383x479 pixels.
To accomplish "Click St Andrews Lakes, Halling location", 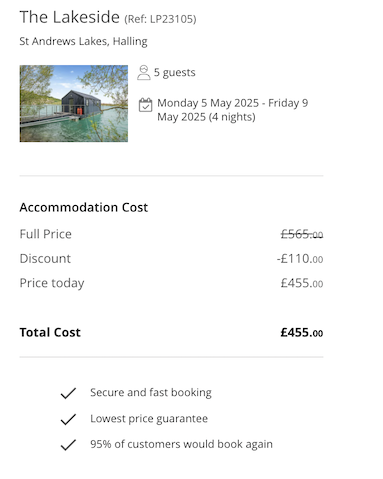I will (83, 41).
